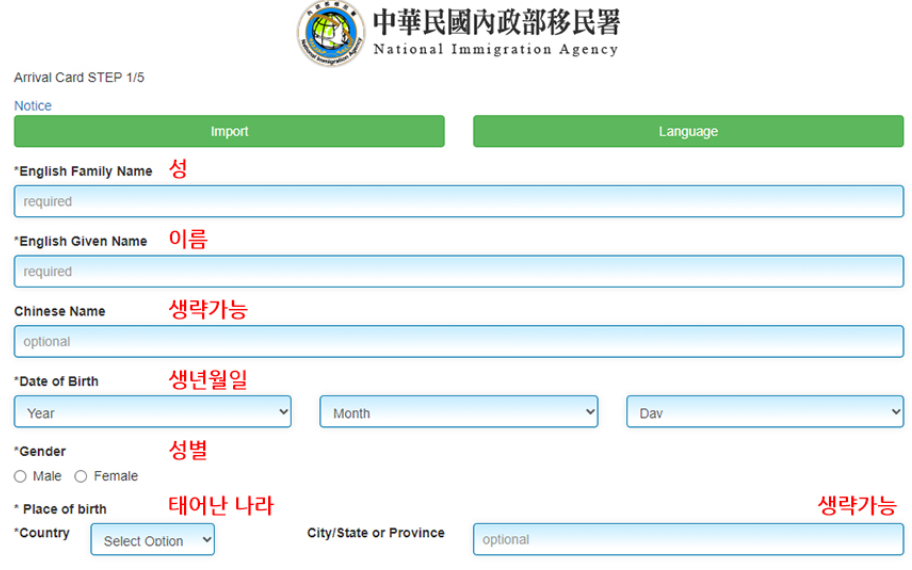Click the English Family Name label
912x570 pixels.
tap(83, 172)
